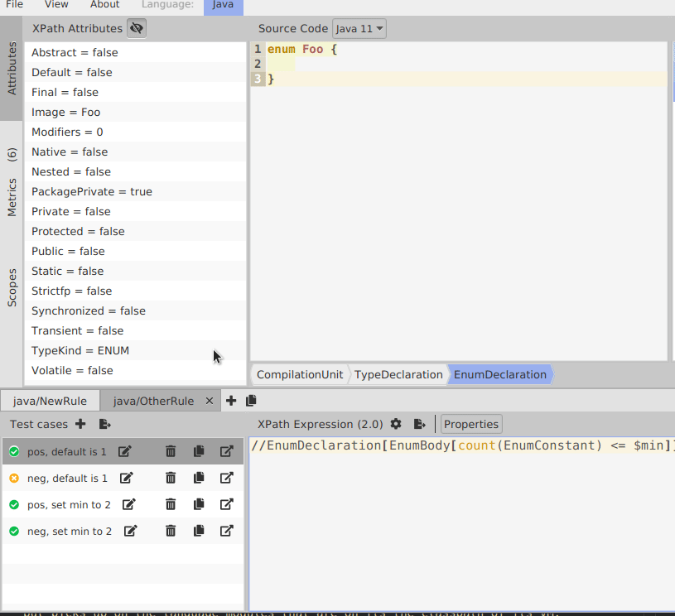Edit the 'neg, set min to 2' test
Screen dimensions: 675x616
(x=130, y=531)
